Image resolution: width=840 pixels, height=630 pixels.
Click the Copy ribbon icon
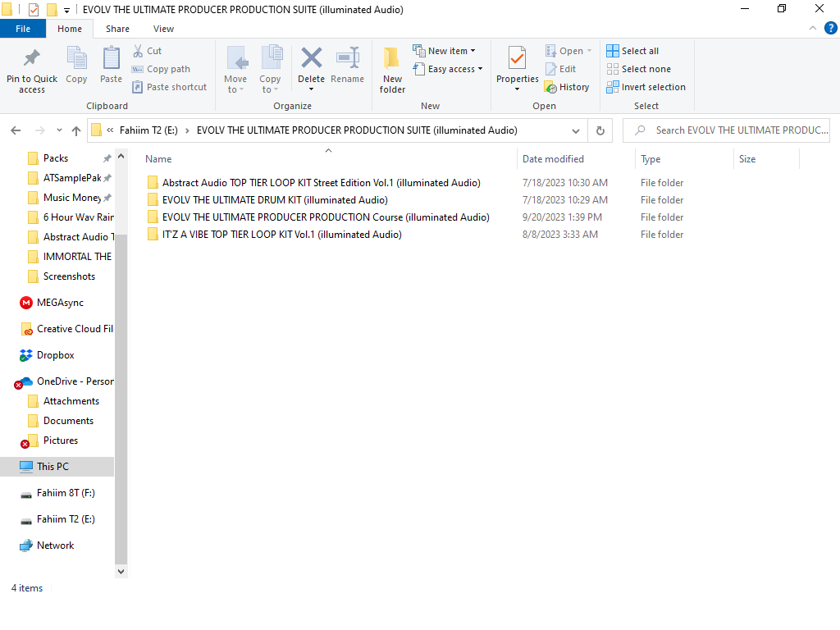pyautogui.click(x=76, y=58)
